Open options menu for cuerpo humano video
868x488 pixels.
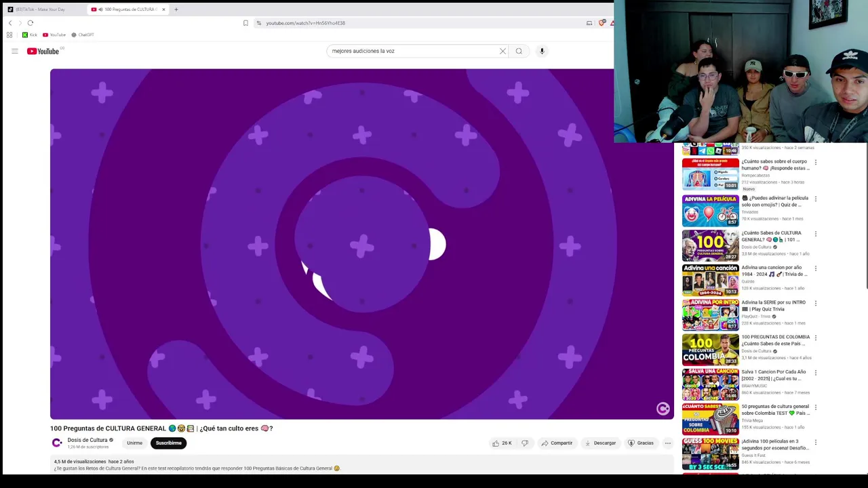pyautogui.click(x=816, y=163)
